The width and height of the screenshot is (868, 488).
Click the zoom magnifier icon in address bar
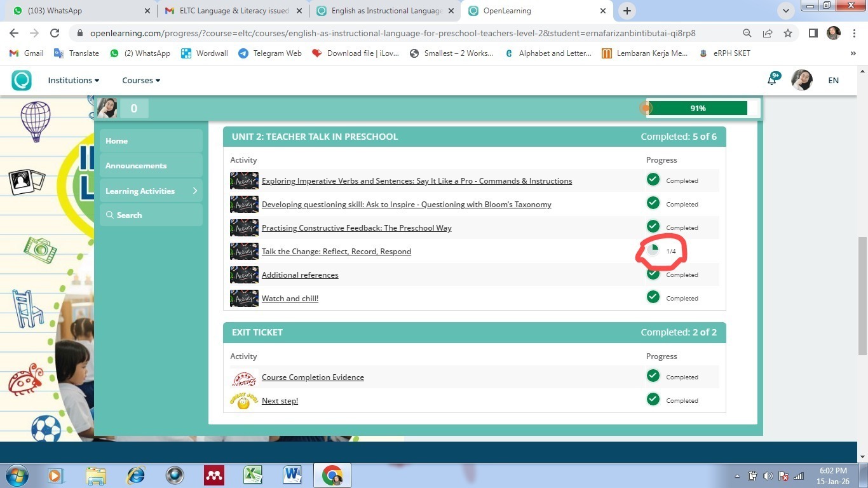pyautogui.click(x=747, y=33)
